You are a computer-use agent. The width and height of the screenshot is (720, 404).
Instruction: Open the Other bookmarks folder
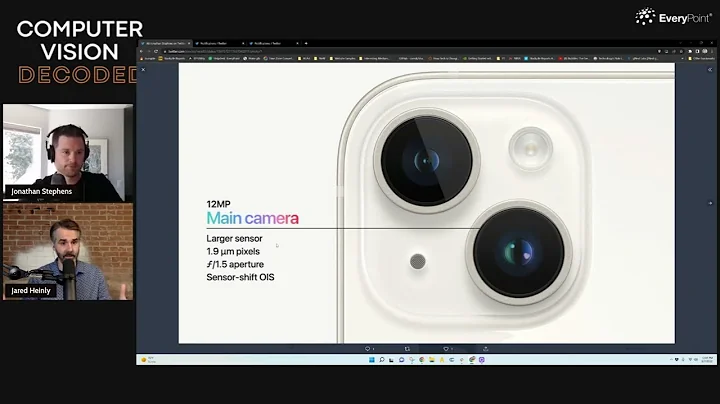(x=702, y=58)
